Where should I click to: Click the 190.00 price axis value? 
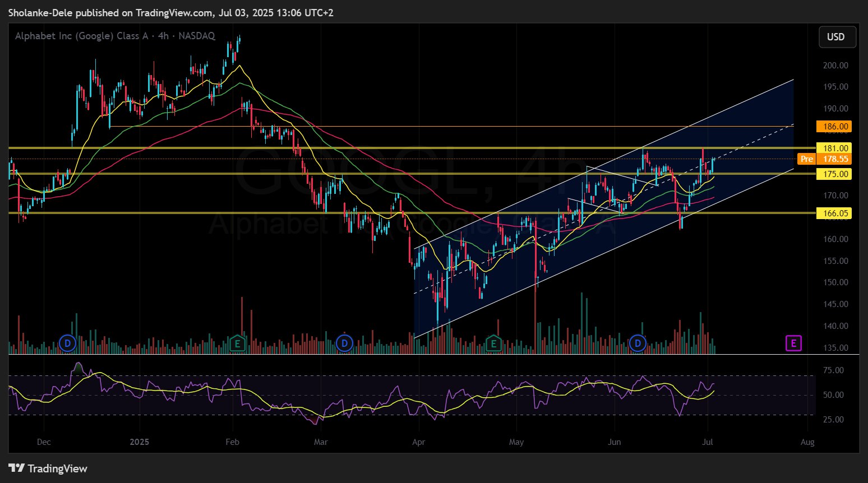(x=835, y=109)
